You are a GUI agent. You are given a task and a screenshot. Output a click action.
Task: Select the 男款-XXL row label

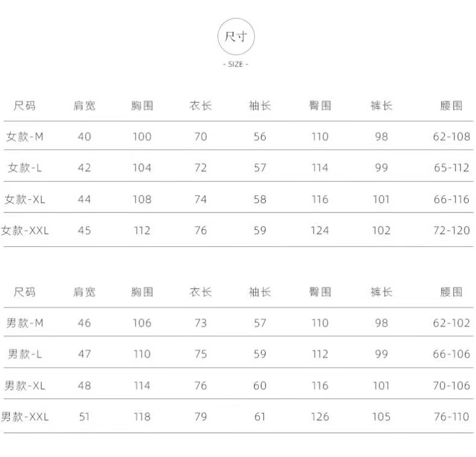[25, 417]
